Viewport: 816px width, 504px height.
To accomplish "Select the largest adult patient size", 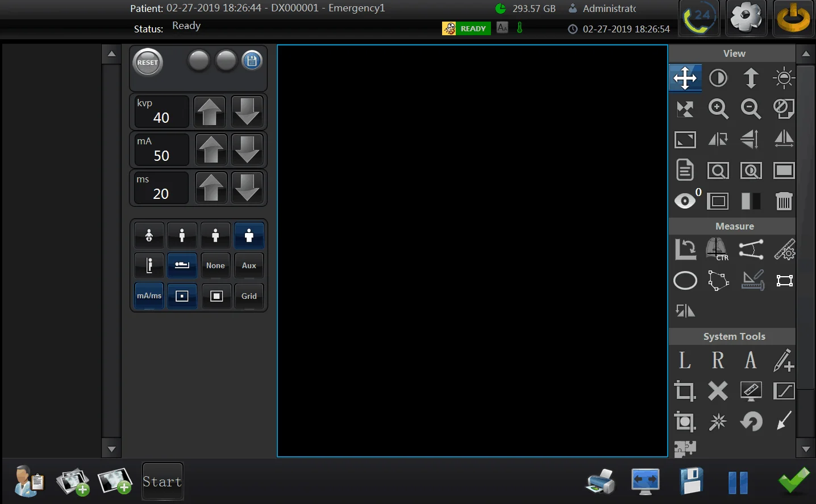I will [x=249, y=235].
